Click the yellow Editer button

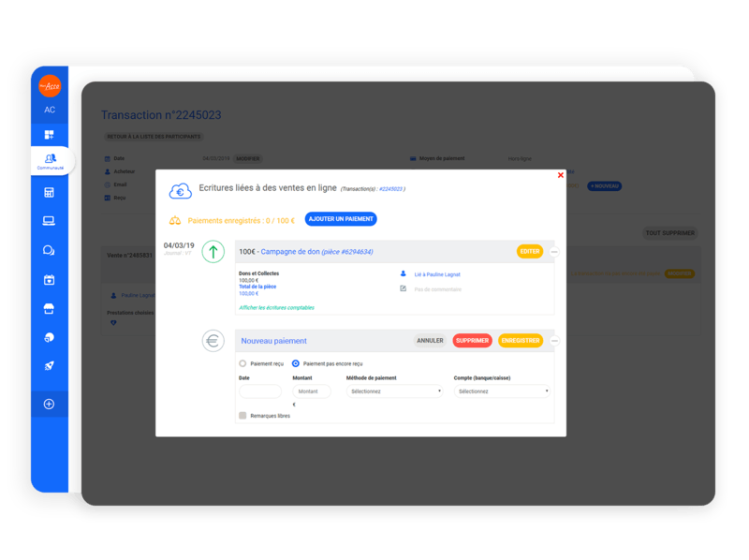tap(530, 251)
